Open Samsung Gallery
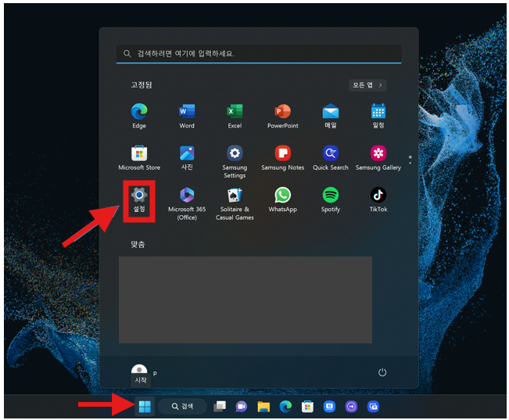This screenshot has height=420, width=509. (x=378, y=158)
